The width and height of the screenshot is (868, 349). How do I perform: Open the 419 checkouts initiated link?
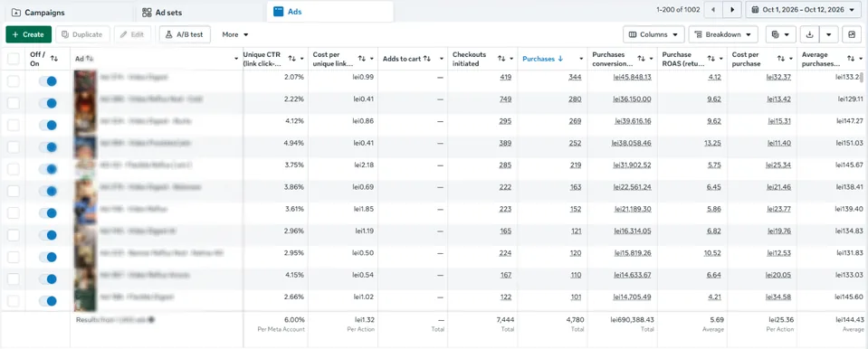(x=505, y=77)
